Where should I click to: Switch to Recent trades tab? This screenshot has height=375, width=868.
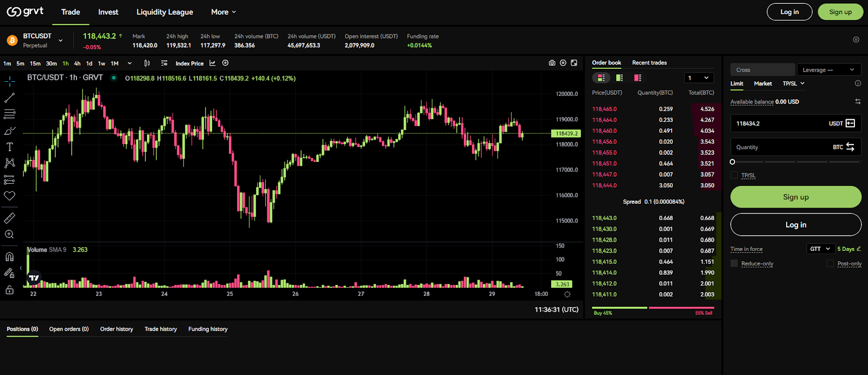click(649, 63)
